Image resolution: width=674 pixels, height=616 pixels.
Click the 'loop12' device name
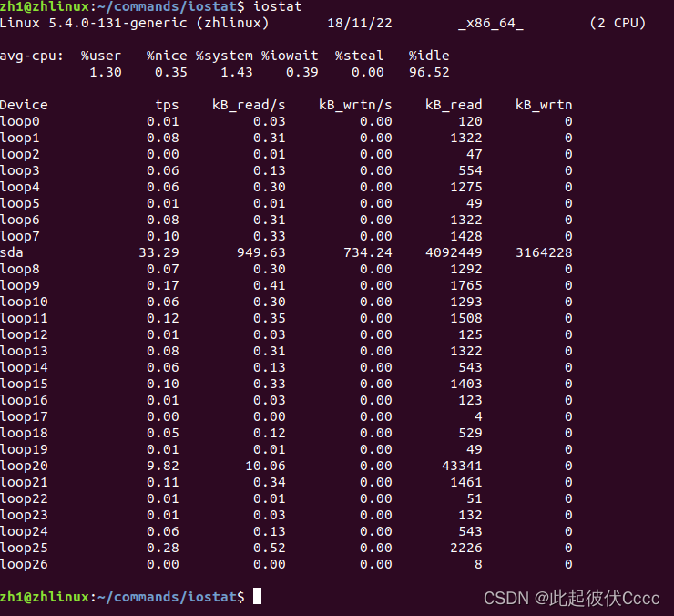pos(24,334)
